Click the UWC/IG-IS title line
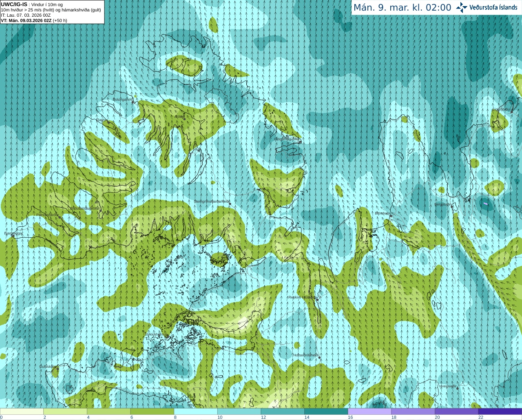The height and width of the screenshot is (420, 522). tap(32, 4)
